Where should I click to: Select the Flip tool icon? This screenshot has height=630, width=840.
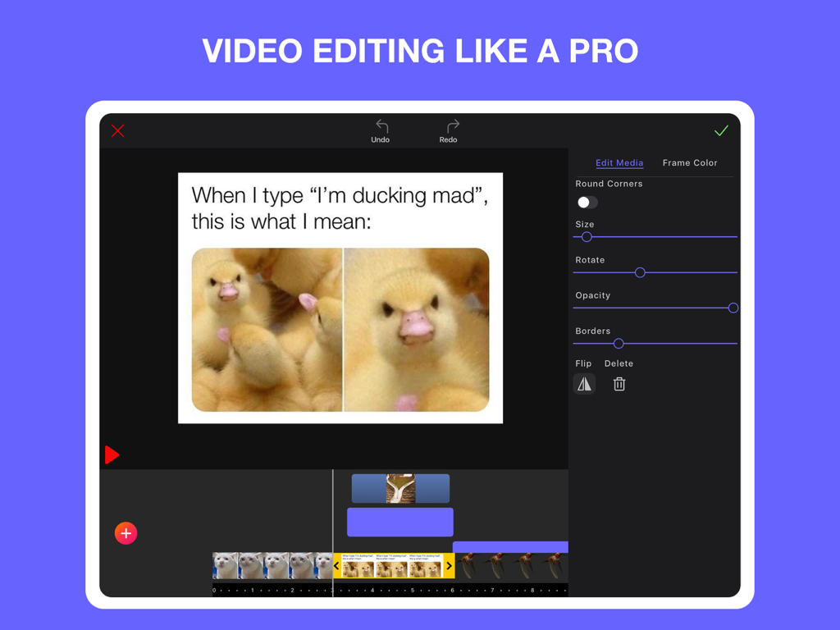(x=584, y=383)
